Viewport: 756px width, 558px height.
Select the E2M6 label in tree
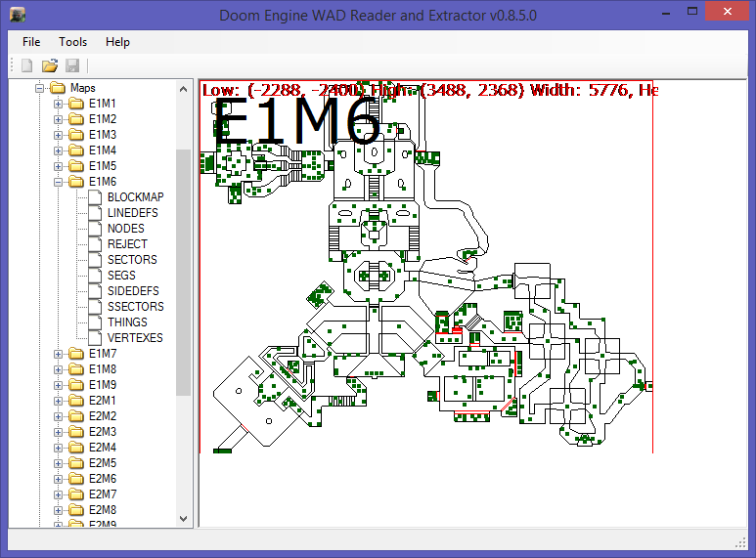[103, 479]
